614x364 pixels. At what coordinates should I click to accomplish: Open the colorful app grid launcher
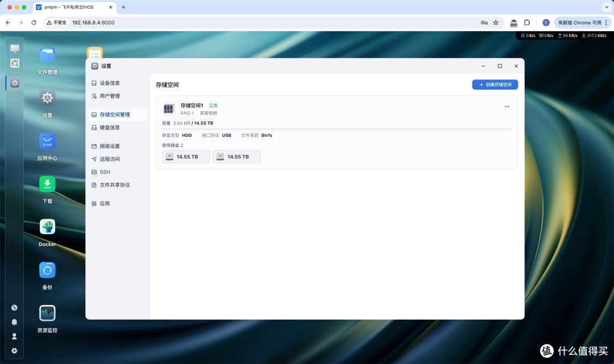15,63
